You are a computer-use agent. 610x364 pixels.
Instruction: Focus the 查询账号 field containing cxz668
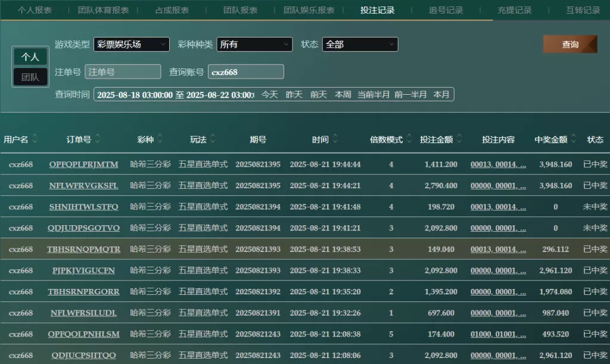(245, 72)
